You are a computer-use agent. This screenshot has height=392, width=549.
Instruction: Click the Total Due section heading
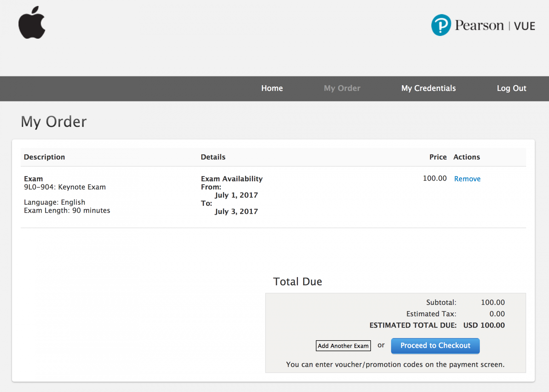[297, 282]
